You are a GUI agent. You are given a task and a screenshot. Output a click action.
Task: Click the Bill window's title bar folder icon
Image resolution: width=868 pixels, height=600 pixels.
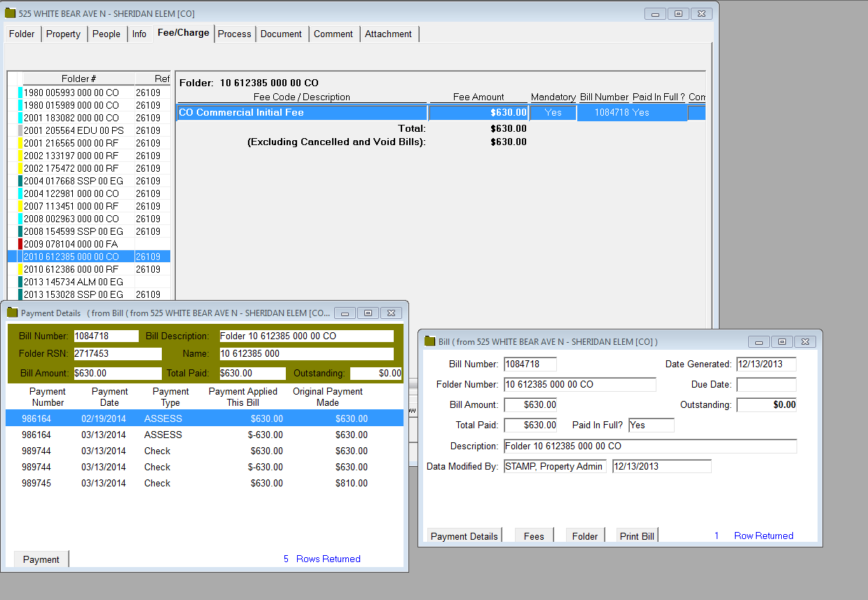coord(429,341)
